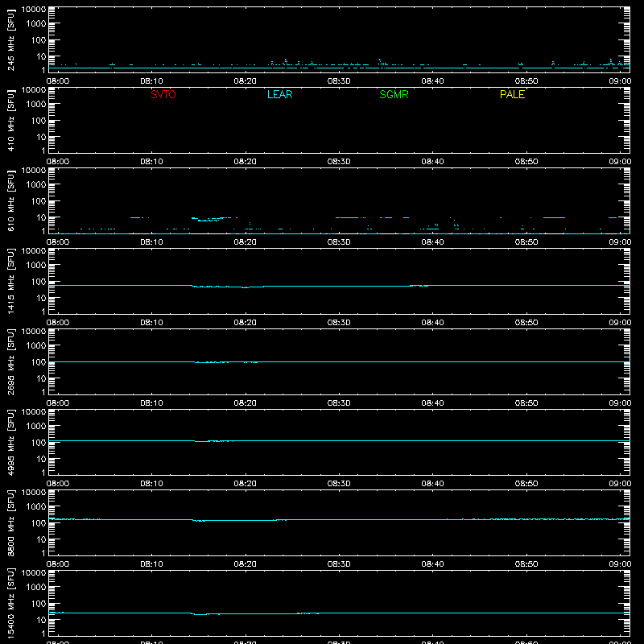Click 08:00 label below the 4995 MHz plot
Screen dimensions: 644x644
point(58,484)
